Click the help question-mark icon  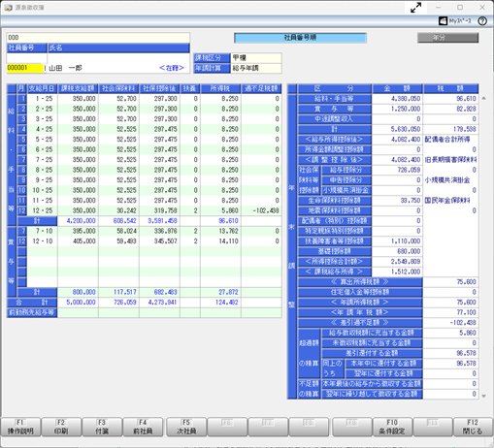(482, 21)
